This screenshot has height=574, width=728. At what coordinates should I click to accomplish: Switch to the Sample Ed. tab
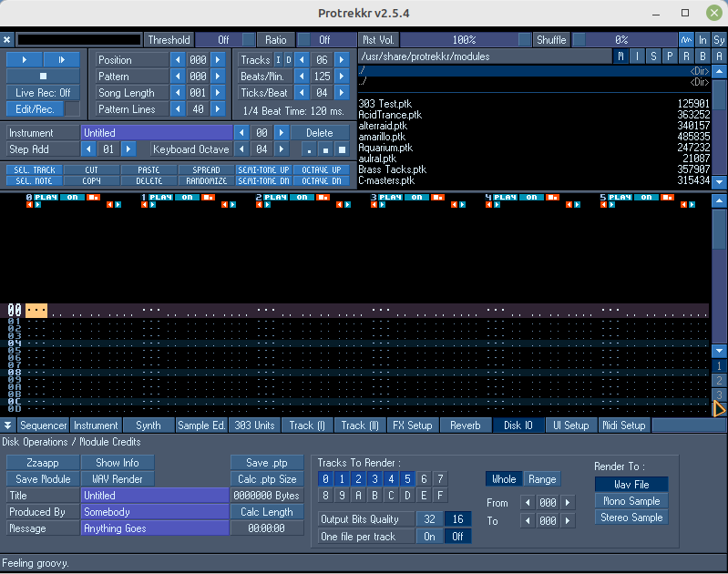click(201, 425)
